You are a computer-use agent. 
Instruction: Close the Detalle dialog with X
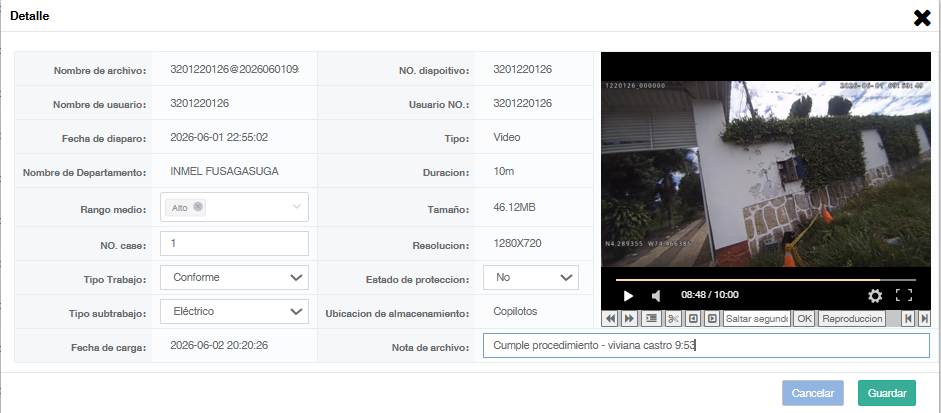click(x=922, y=18)
